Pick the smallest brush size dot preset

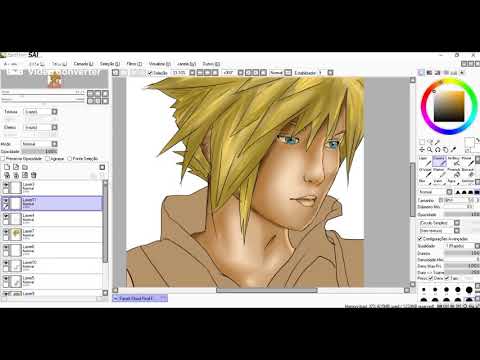[424, 290]
